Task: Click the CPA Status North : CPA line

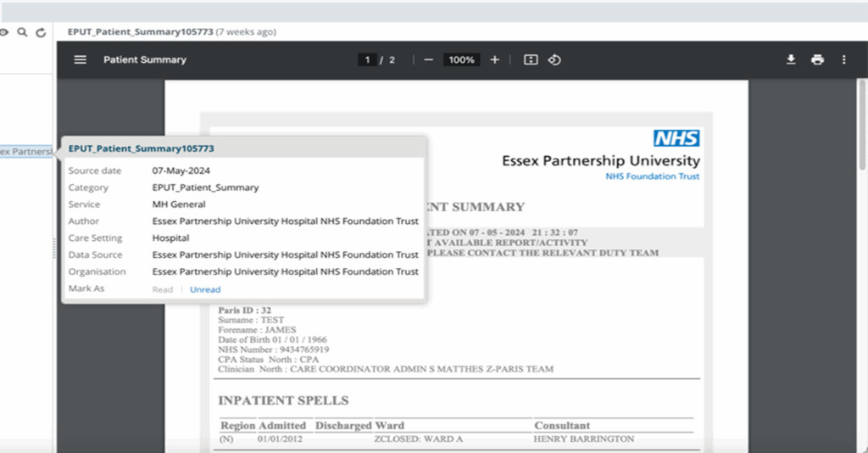Action: click(x=269, y=360)
